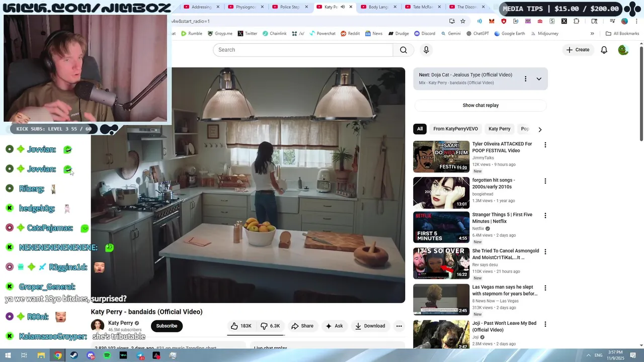Close the Police Step tab

[306, 7]
